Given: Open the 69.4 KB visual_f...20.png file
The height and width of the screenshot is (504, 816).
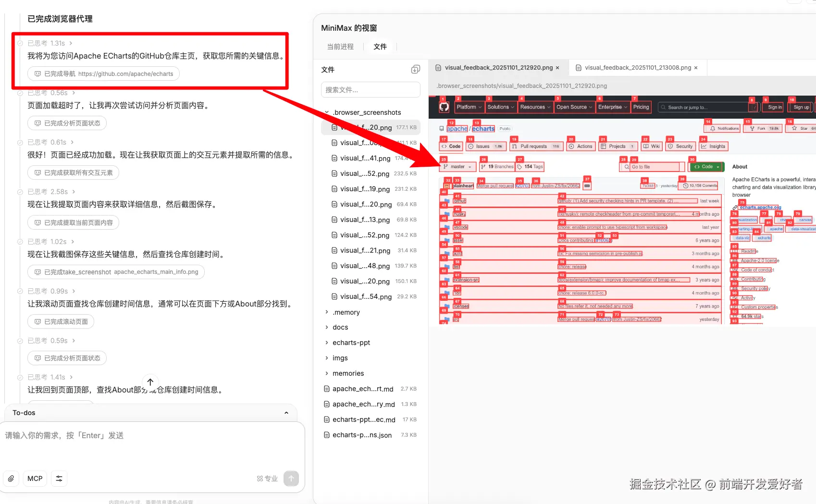Looking at the screenshot, I should pos(371,204).
